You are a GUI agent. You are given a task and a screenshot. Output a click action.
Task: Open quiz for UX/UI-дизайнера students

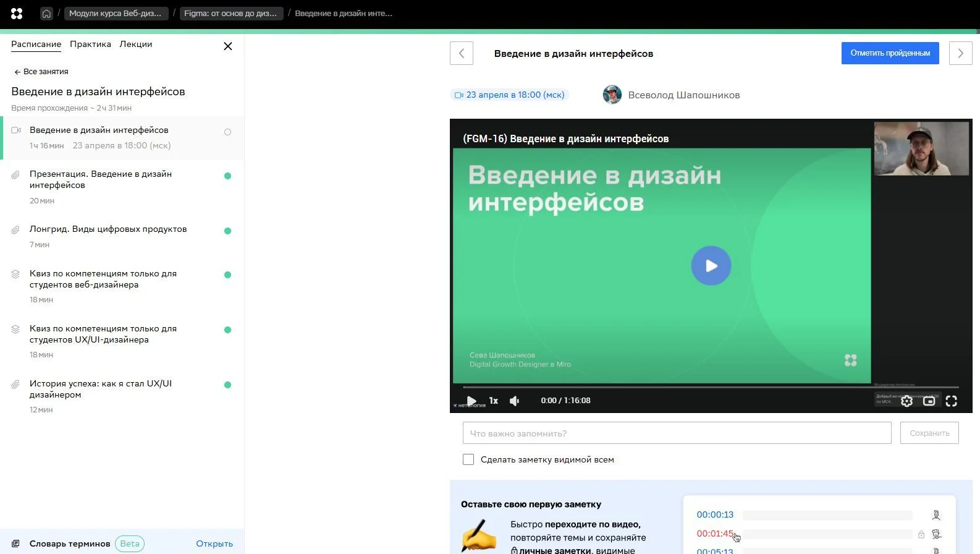click(x=122, y=341)
